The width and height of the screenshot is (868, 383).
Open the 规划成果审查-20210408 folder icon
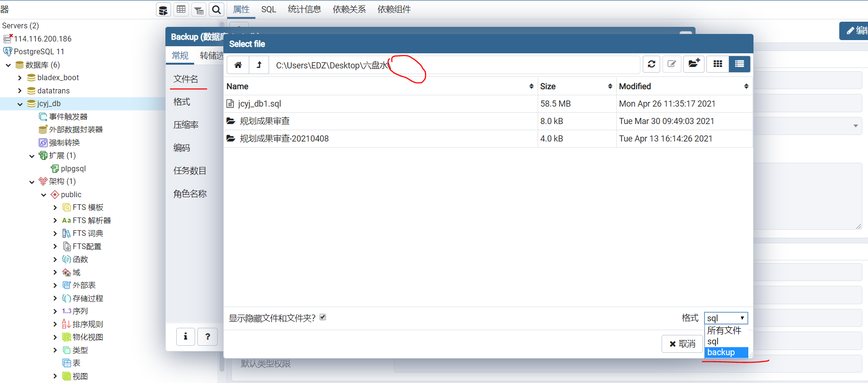click(230, 139)
